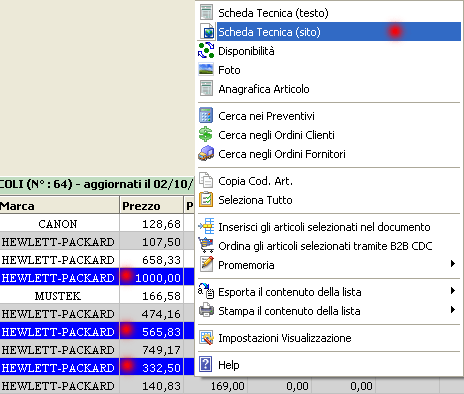Open the Help menu entry

click(329, 364)
